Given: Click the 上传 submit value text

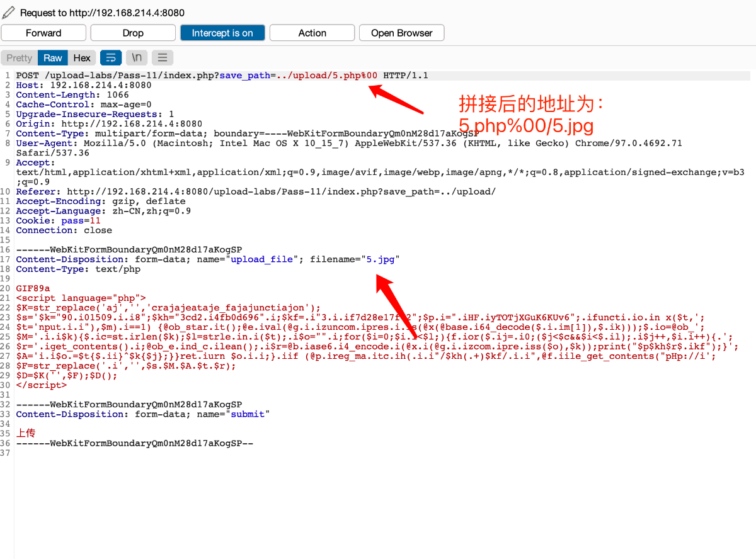Looking at the screenshot, I should tap(26, 433).
